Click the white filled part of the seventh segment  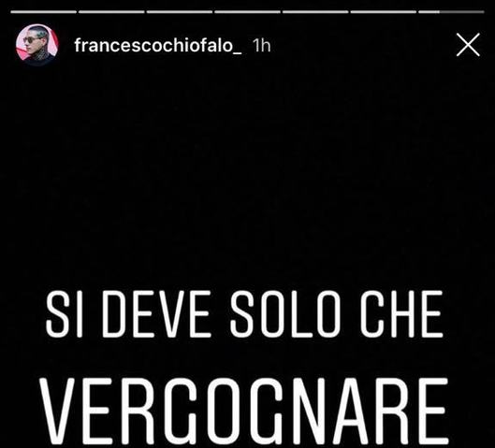coord(429,12)
